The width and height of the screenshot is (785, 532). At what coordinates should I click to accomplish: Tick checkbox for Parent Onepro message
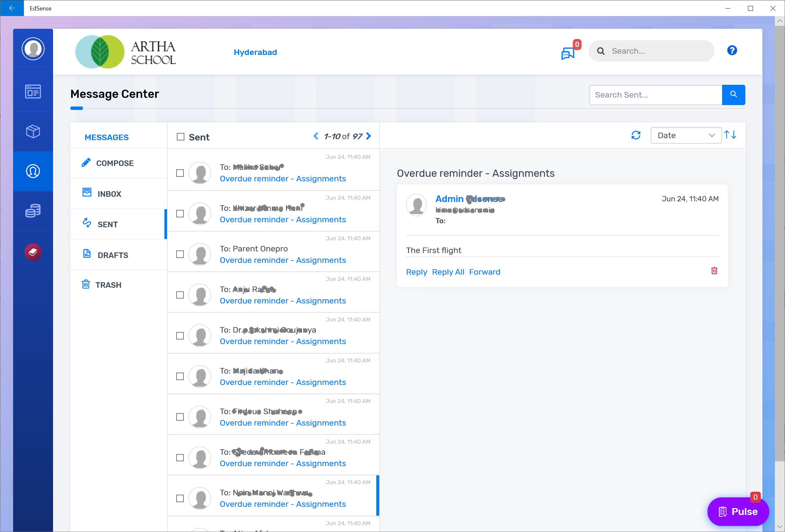[x=180, y=254]
